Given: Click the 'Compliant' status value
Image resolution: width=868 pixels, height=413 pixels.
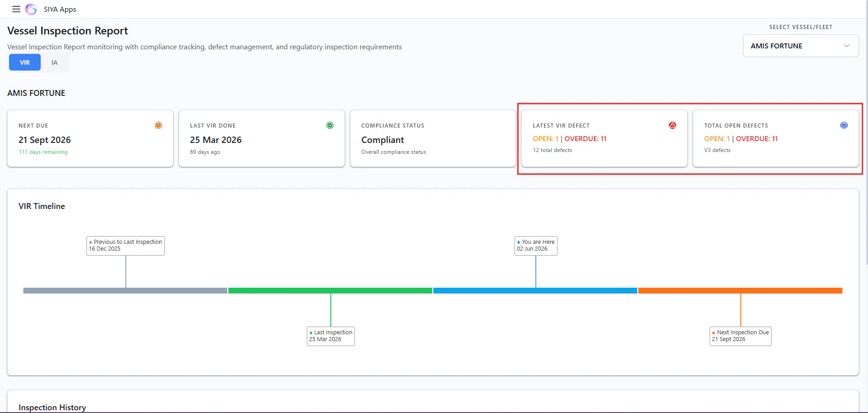Looking at the screenshot, I should [383, 140].
